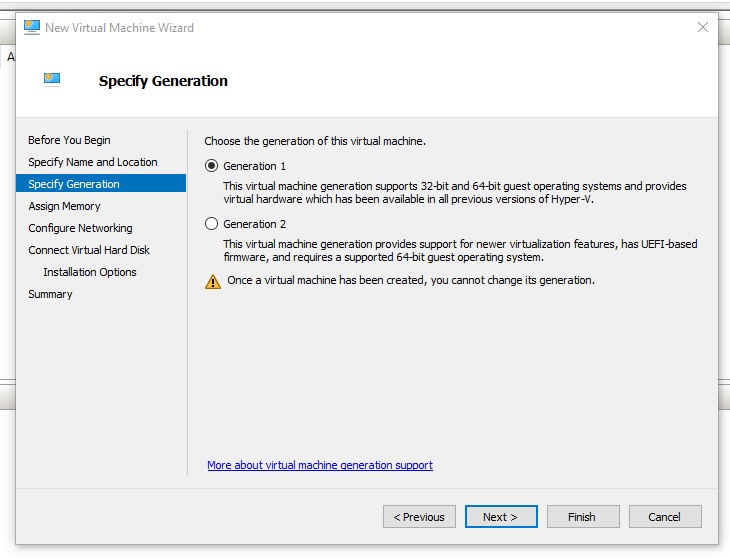This screenshot has width=730, height=558.
Task: Select the Specify Generation step
Action: coord(74,184)
